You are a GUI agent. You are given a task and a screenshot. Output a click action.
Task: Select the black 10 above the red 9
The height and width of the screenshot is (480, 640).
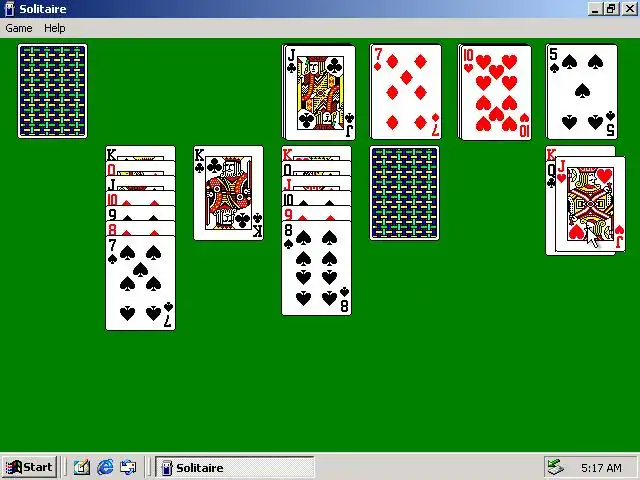[x=316, y=198]
